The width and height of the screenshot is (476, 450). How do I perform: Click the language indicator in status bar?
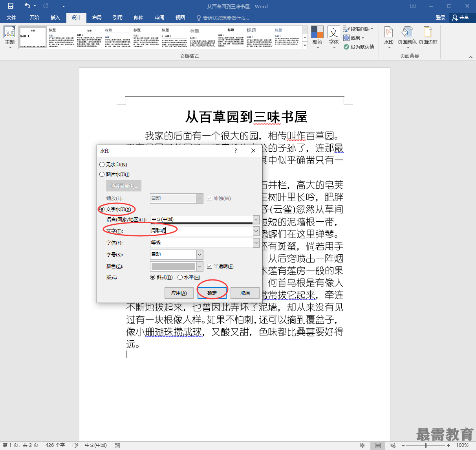click(x=96, y=445)
